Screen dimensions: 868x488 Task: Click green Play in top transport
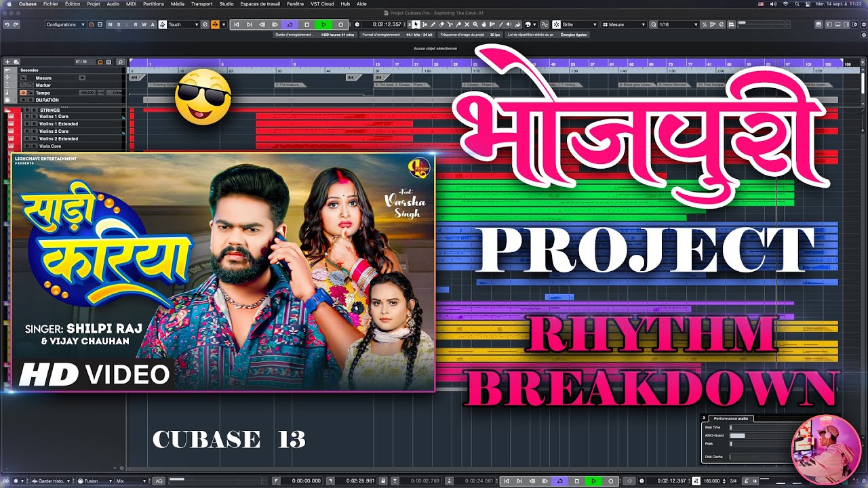click(323, 24)
